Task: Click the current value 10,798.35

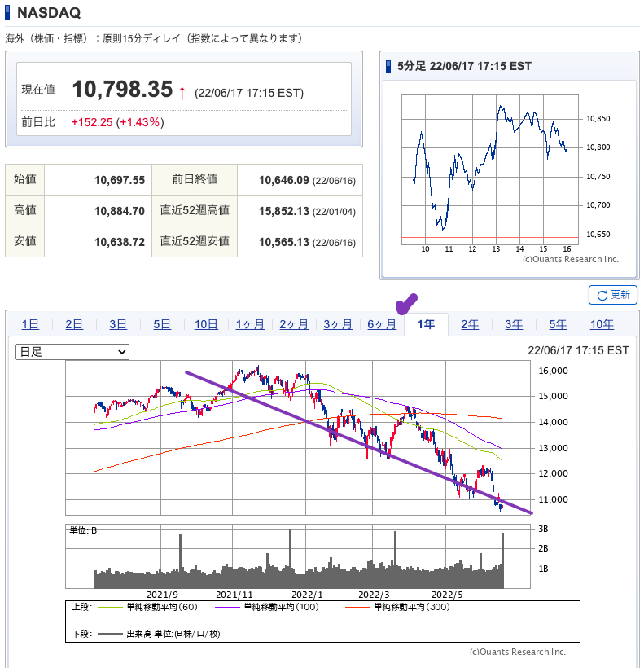Action: [x=123, y=90]
